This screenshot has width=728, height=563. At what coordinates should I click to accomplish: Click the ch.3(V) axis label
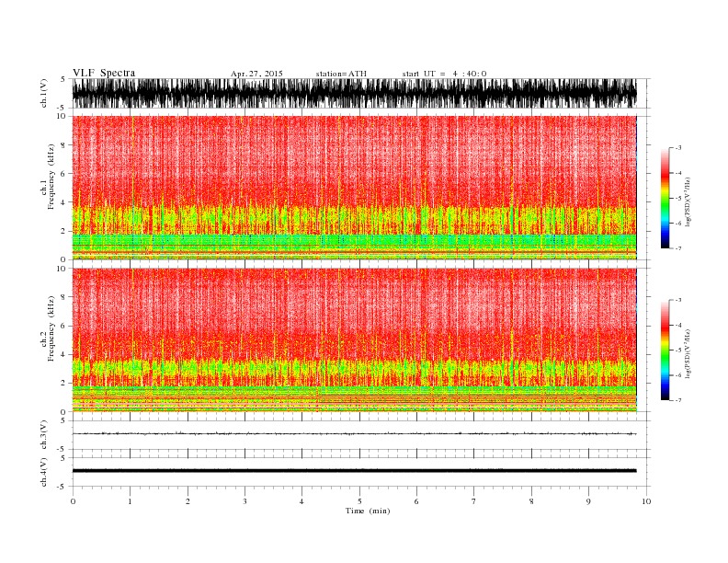[x=44, y=435]
